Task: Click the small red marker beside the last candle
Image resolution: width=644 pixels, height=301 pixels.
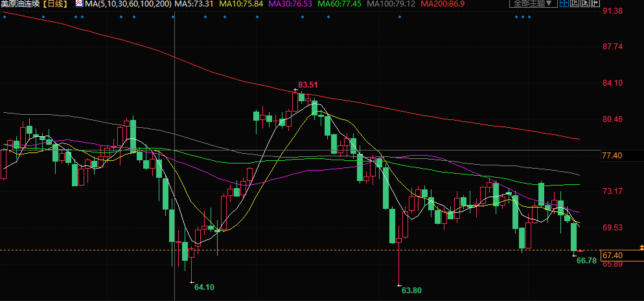Action: click(x=581, y=250)
